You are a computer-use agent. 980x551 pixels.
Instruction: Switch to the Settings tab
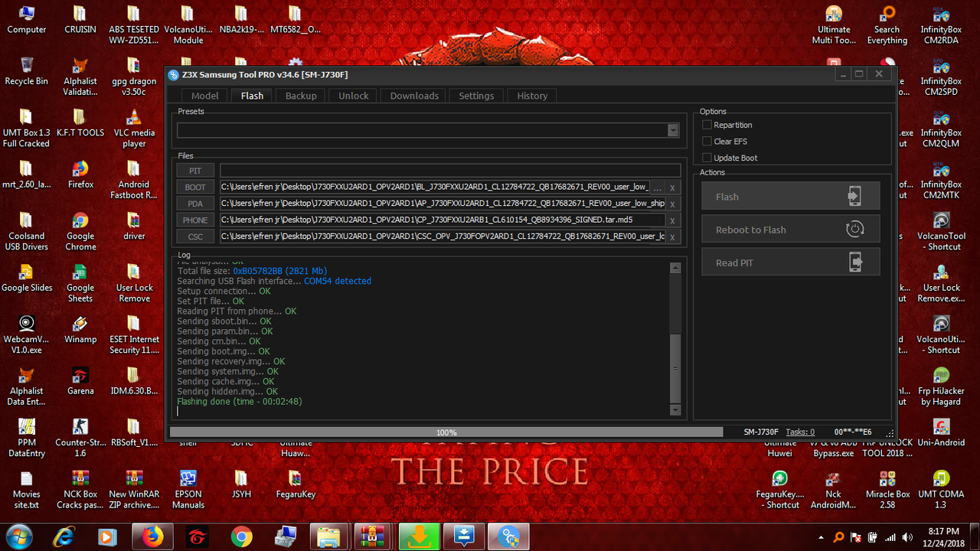tap(476, 96)
